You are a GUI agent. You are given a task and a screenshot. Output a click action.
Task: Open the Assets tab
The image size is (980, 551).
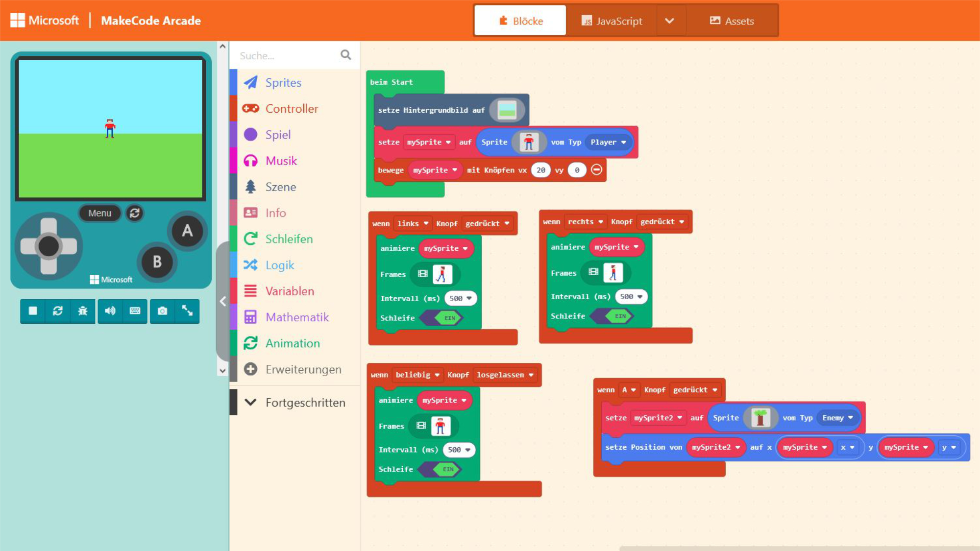(732, 21)
